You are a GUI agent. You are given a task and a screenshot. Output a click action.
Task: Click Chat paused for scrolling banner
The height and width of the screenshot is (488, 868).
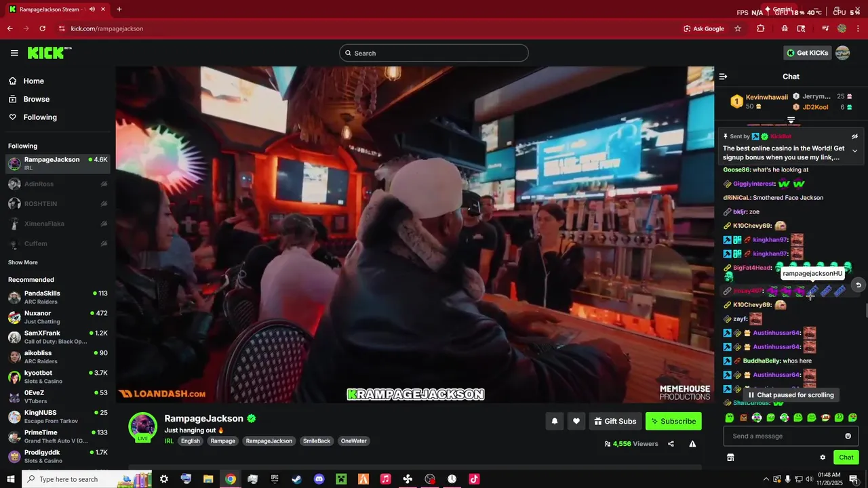pyautogui.click(x=791, y=394)
